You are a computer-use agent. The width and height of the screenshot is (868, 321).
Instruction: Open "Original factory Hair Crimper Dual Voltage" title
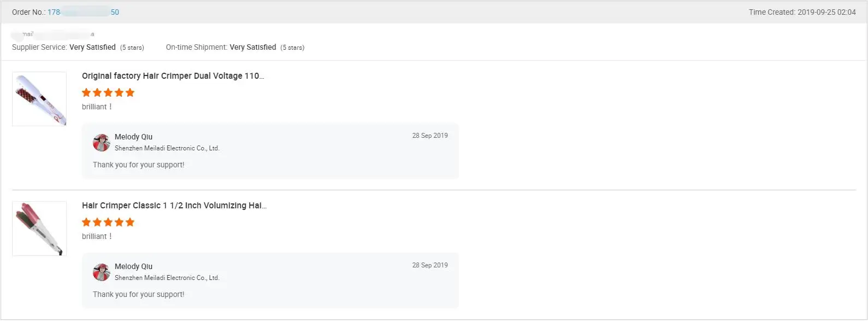pos(173,76)
